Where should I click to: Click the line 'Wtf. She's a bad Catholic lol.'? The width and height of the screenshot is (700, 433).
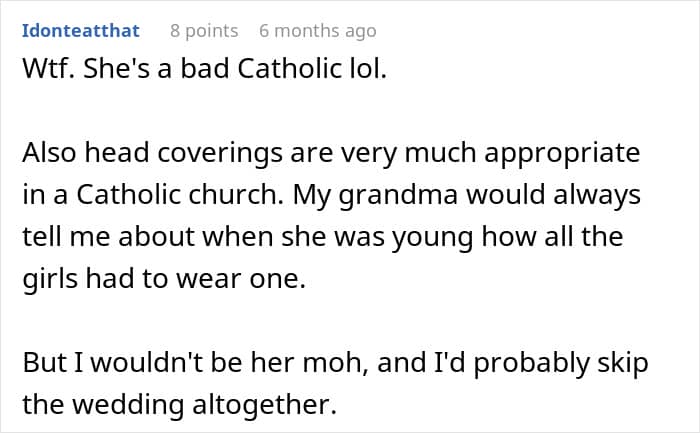(x=204, y=69)
